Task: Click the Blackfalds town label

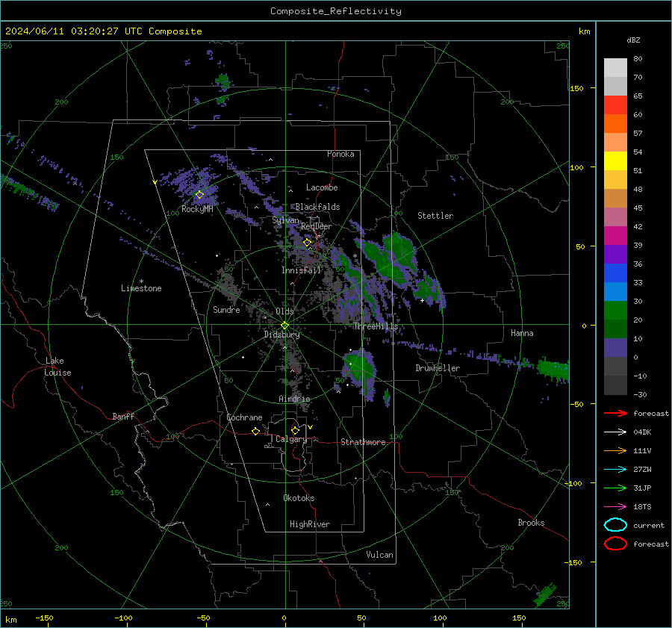Action: pos(317,207)
